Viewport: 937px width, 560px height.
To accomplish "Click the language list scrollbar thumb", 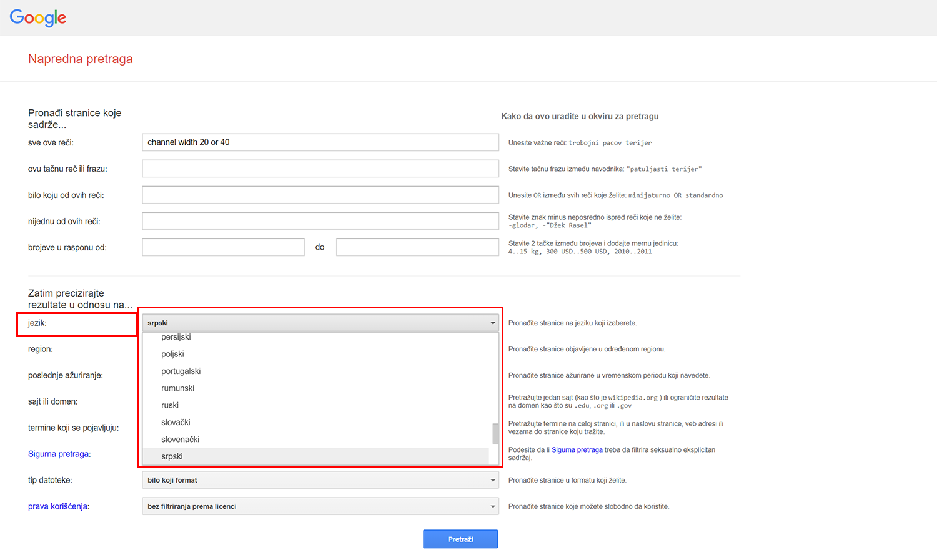I will tap(495, 433).
